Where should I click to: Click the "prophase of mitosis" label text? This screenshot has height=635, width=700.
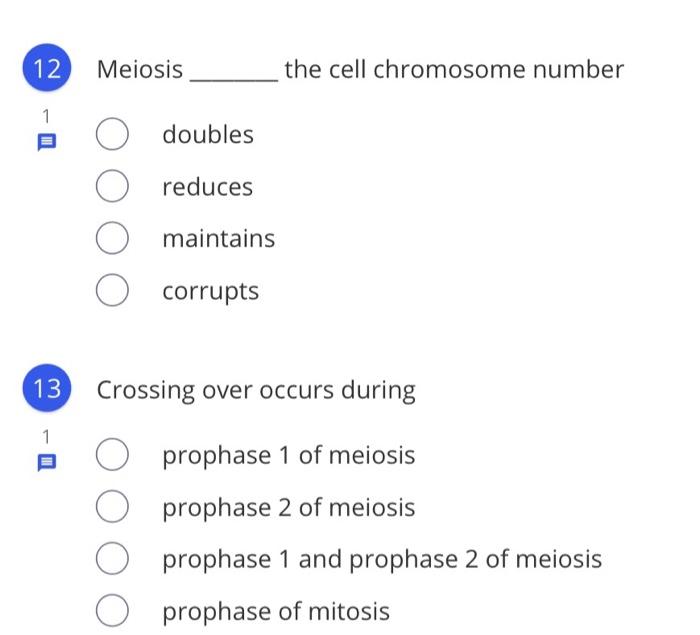276,611
